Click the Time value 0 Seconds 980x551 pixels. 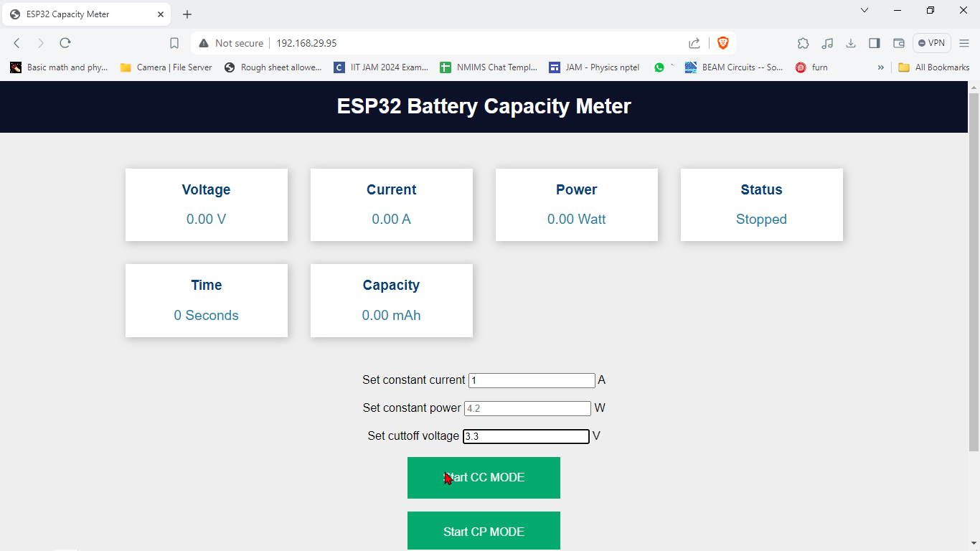207,316
